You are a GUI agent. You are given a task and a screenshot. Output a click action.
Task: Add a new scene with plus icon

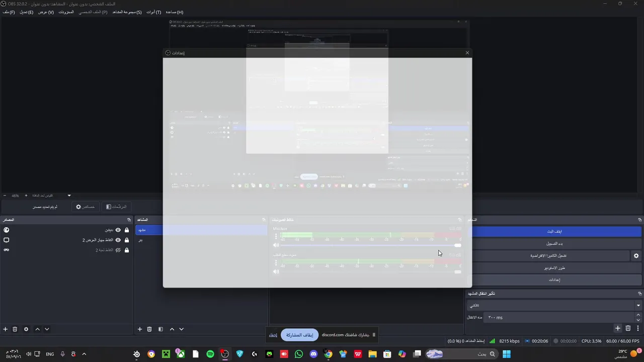point(140,329)
